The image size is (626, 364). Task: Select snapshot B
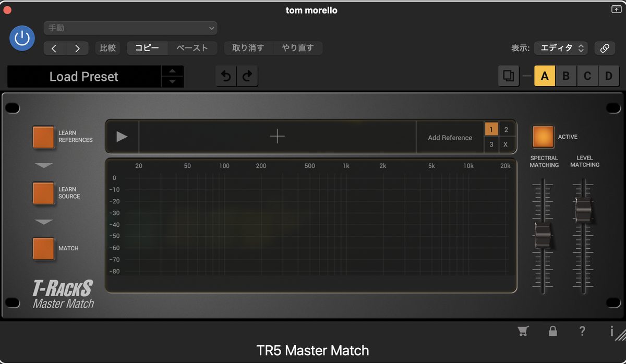(566, 76)
